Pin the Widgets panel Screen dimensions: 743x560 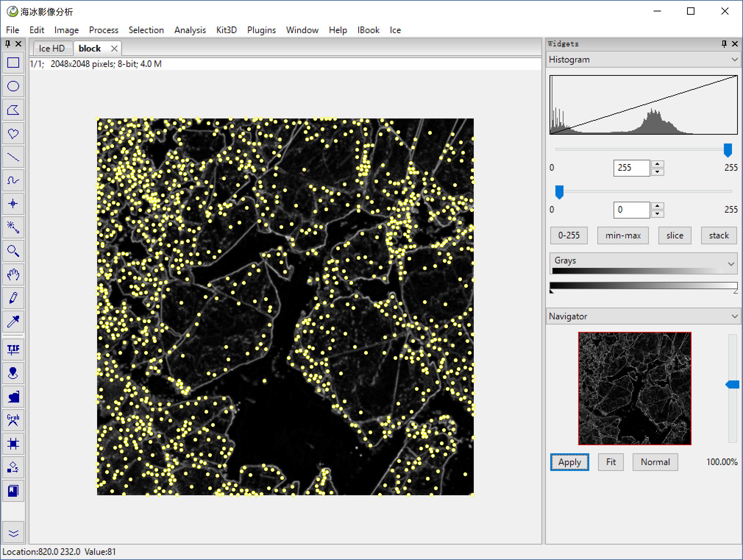[x=724, y=44]
